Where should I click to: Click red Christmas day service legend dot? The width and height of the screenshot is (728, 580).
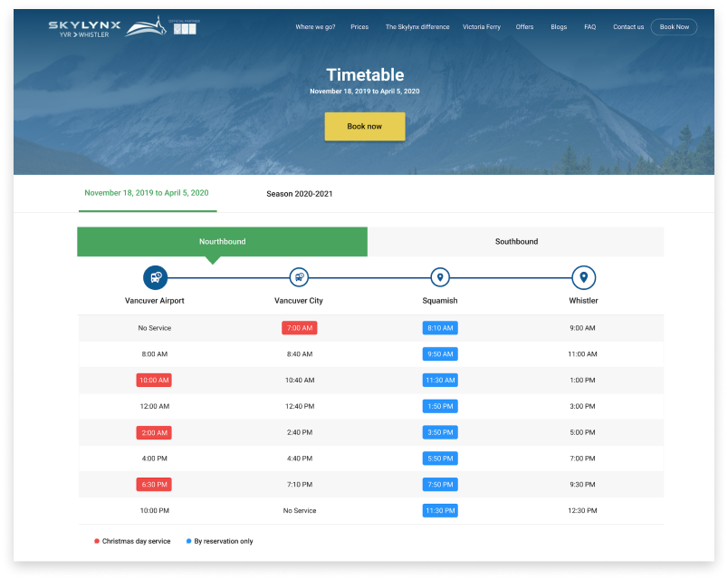click(x=97, y=541)
